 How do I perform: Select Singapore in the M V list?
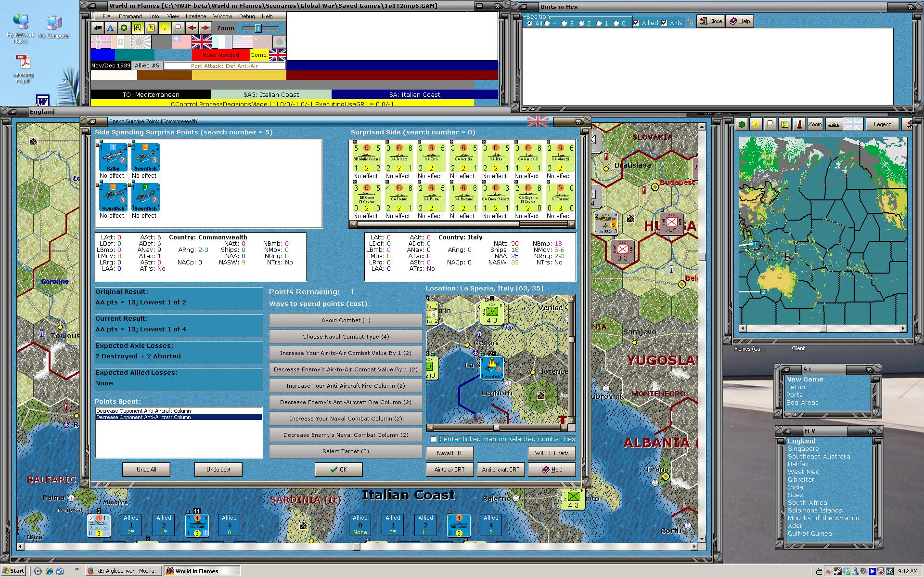803,449
